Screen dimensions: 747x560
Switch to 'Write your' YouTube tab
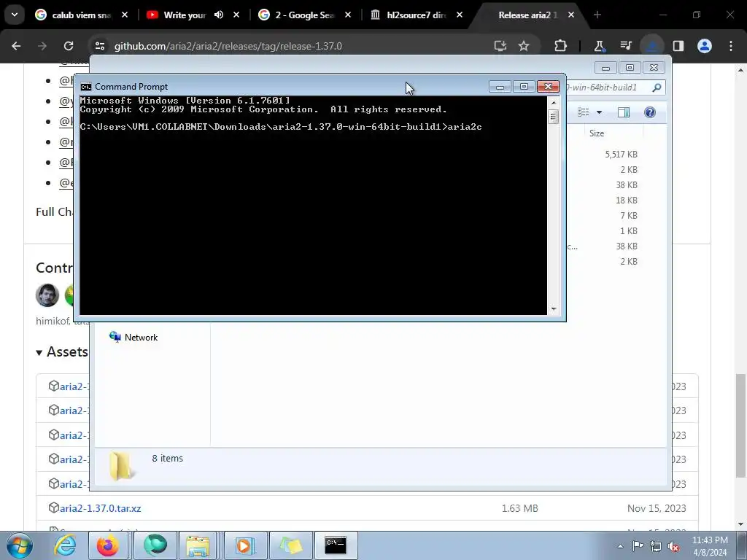pos(185,15)
